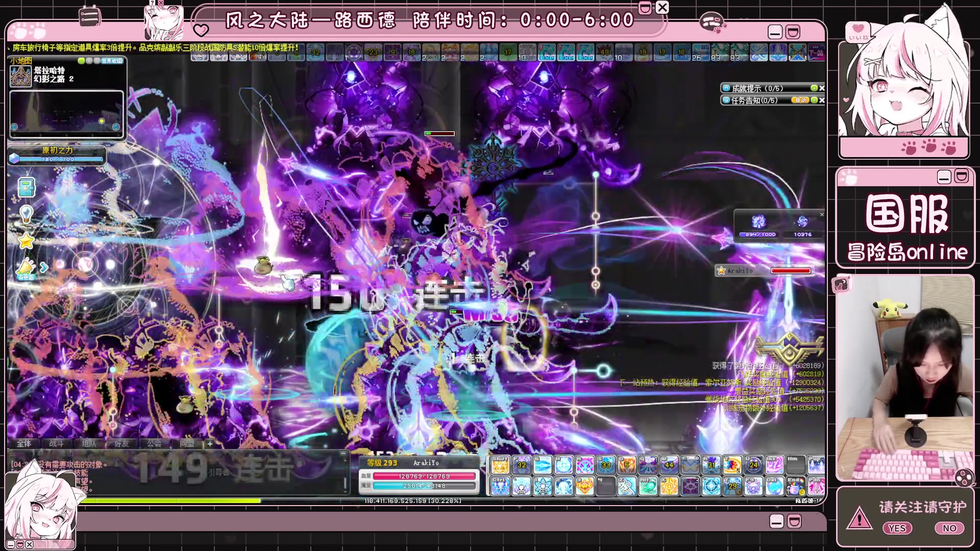The width and height of the screenshot is (980, 551).
Task: Click the End-key rainbow potion slot
Action: [795, 486]
